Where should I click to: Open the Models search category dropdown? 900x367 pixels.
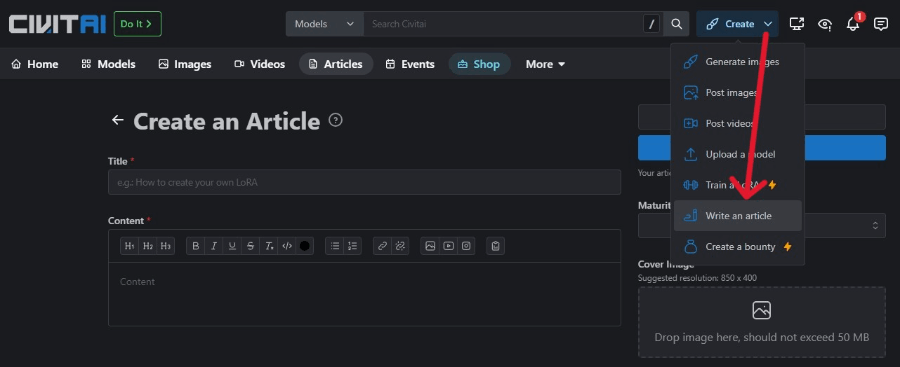pos(324,24)
